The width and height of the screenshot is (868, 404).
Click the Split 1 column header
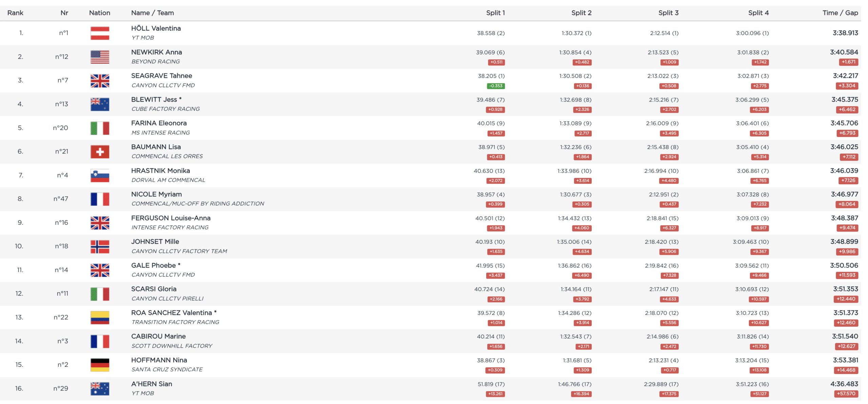pyautogui.click(x=495, y=13)
